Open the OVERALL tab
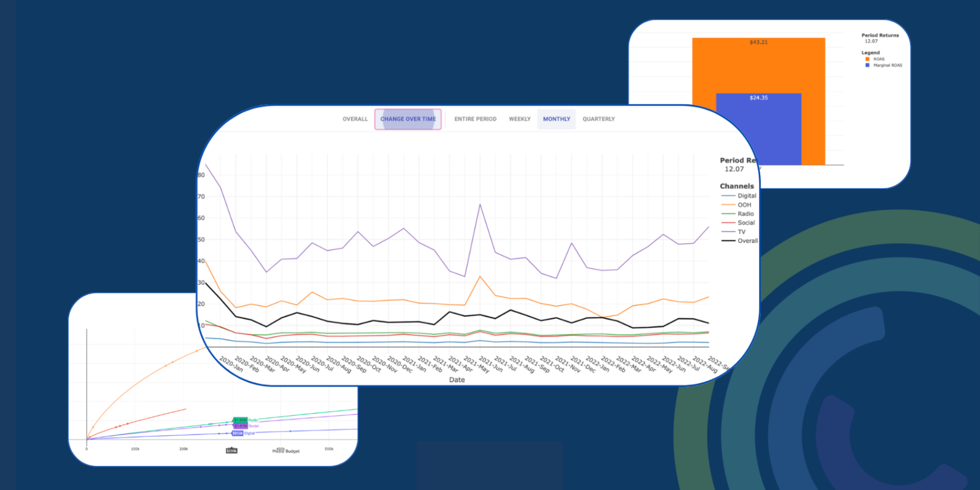Viewport: 980px width, 490px height. pyautogui.click(x=355, y=119)
